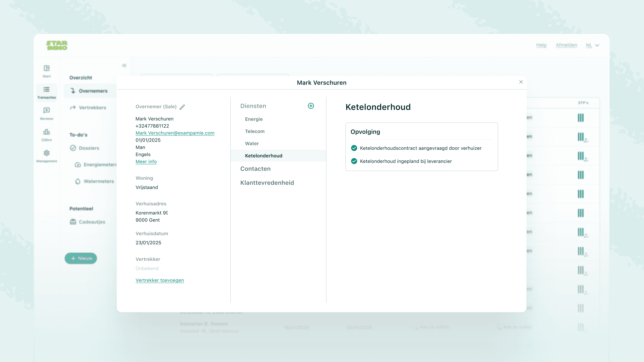Click the Verhuisdatum value 23/01/2025
The width and height of the screenshot is (644, 362).
tap(148, 243)
